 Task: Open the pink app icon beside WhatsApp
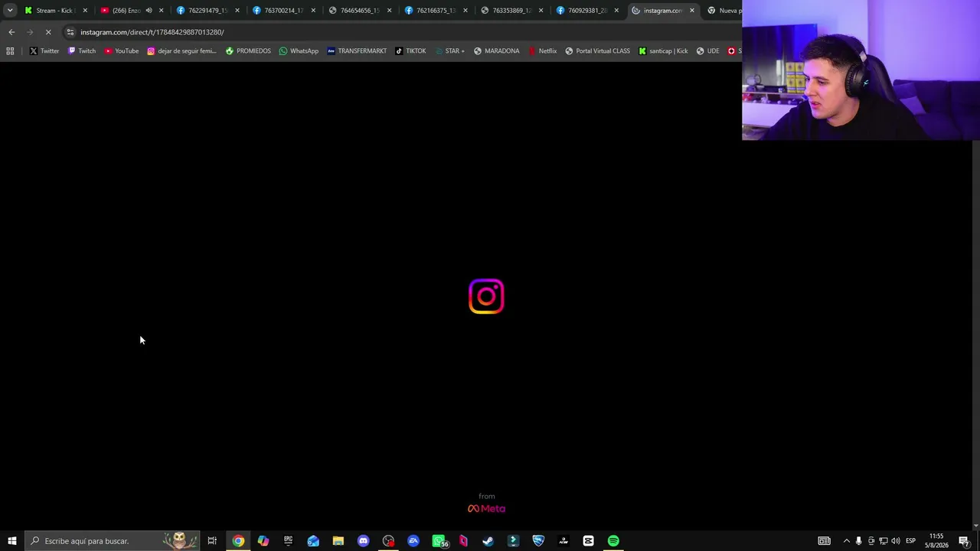click(x=463, y=541)
